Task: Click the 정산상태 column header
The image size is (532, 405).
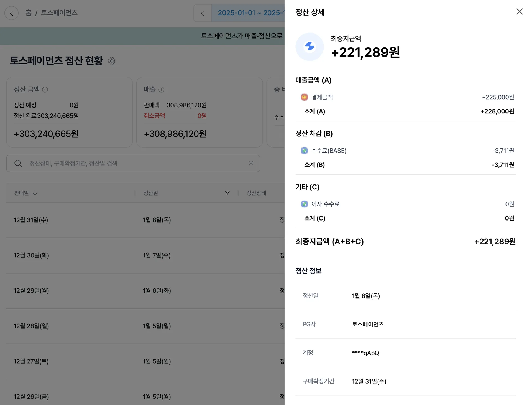Action: (x=256, y=193)
